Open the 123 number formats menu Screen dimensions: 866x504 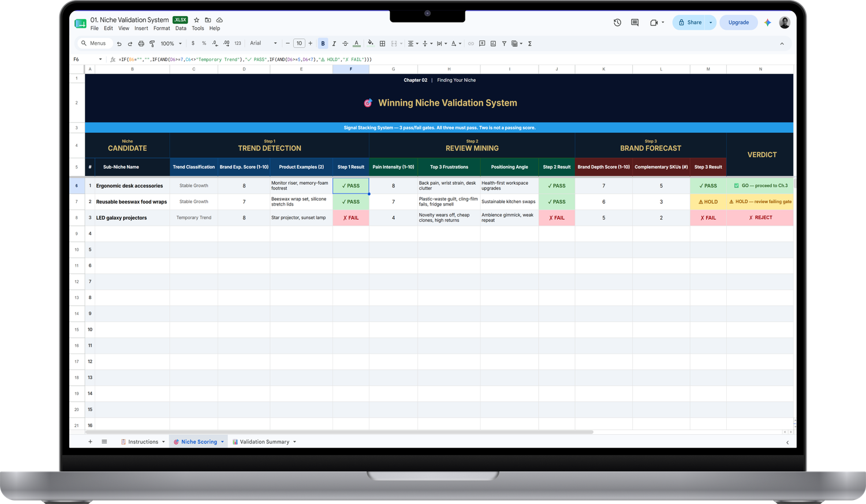(238, 43)
